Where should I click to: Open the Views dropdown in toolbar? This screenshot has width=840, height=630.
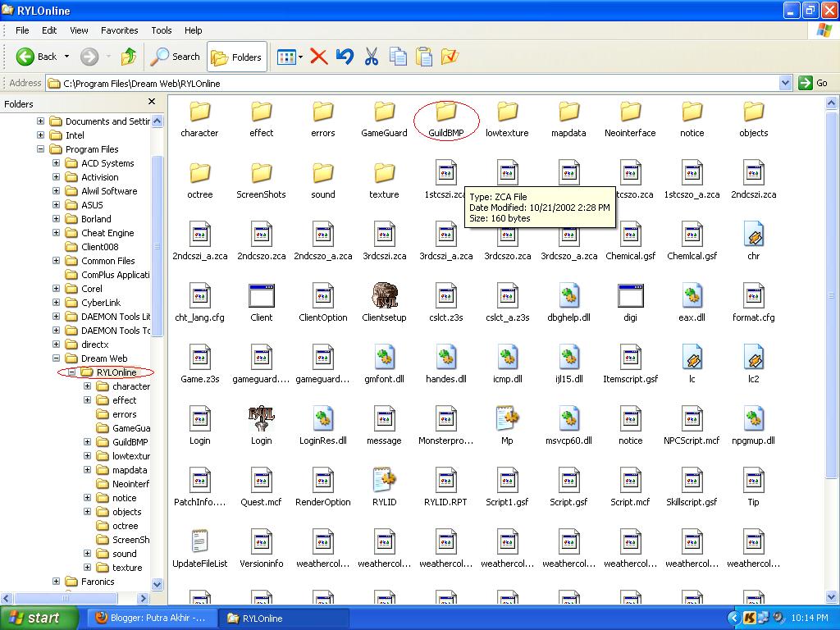pyautogui.click(x=290, y=57)
